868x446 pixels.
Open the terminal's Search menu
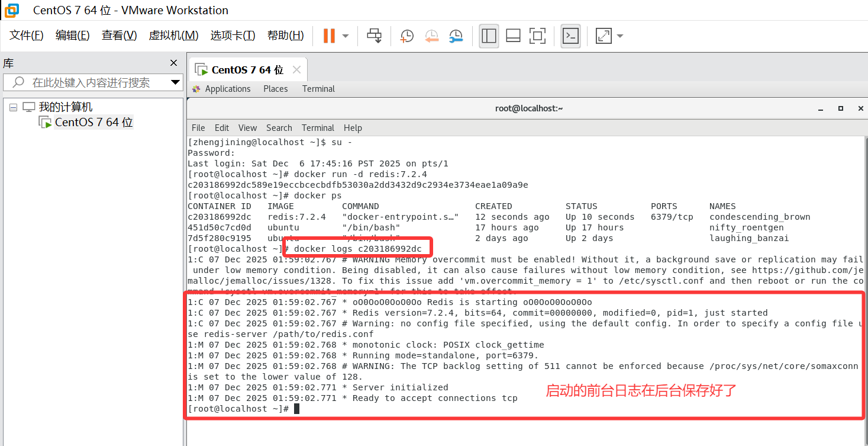279,128
